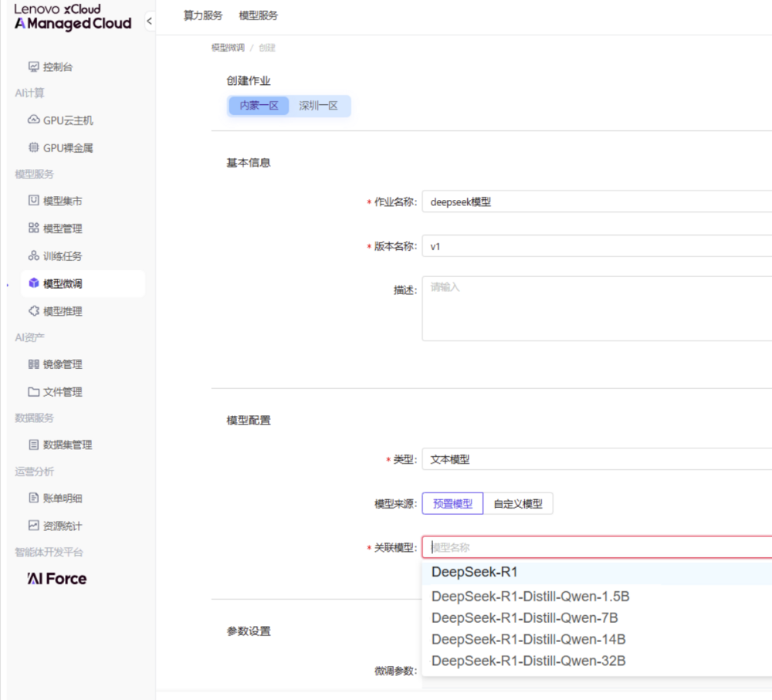Click the 数据集管理 icon in sidebar
This screenshot has width=772, height=700.
(33, 445)
